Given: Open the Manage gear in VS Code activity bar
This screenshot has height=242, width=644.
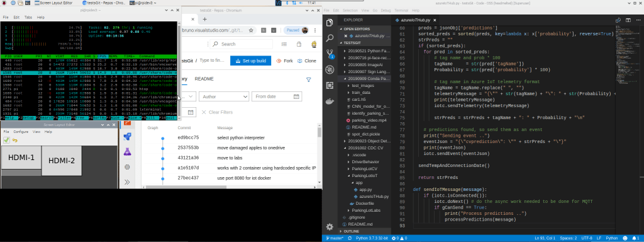Looking at the screenshot, I should (330, 227).
